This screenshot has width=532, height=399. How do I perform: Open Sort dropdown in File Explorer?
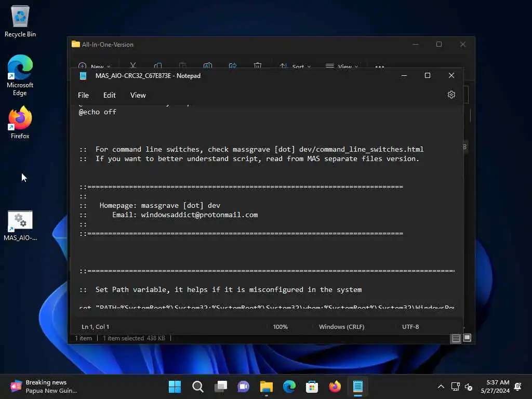tap(295, 66)
